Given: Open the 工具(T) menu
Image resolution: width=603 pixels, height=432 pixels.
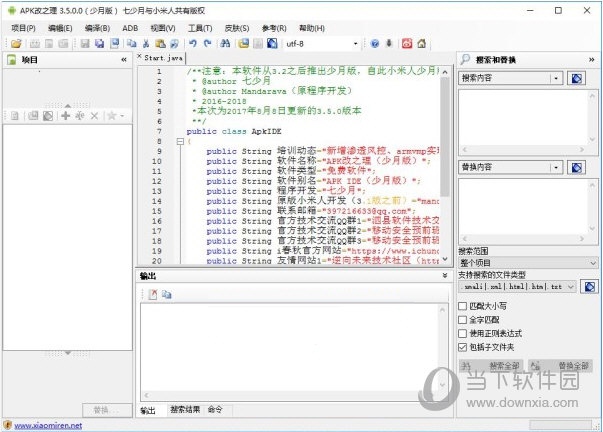Looking at the screenshot, I should click(x=200, y=28).
